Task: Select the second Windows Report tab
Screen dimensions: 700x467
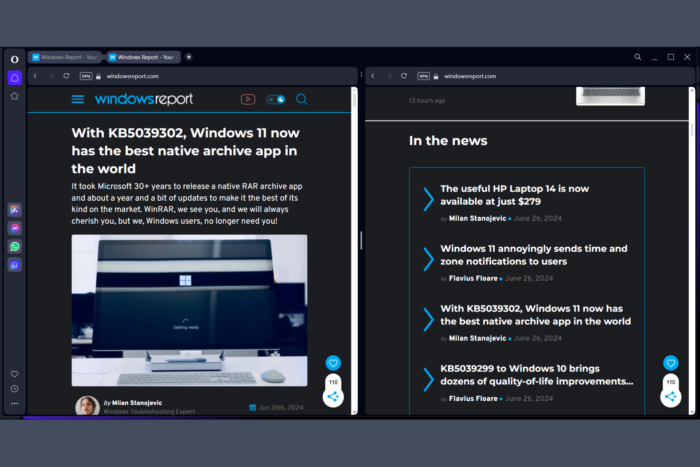Action: point(143,57)
